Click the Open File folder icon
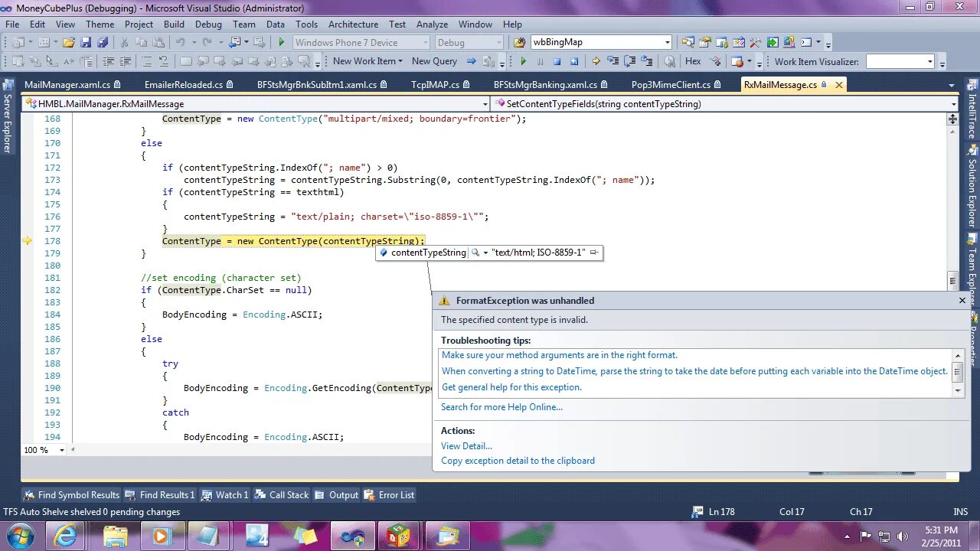Image resolution: width=980 pixels, height=551 pixels. tap(68, 42)
